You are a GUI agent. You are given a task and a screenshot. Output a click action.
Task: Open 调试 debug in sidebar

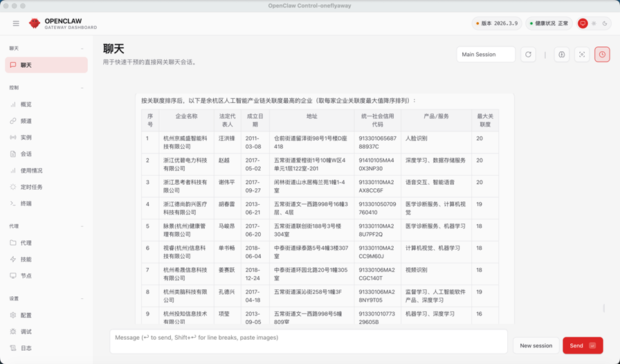point(46,331)
